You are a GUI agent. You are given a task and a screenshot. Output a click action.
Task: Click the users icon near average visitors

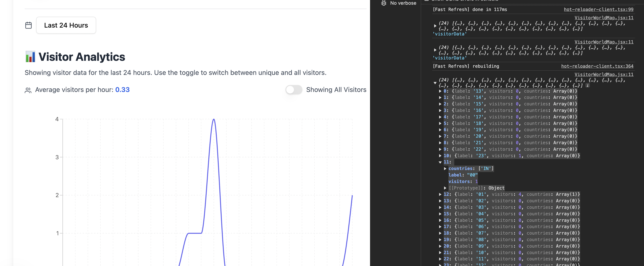click(28, 90)
